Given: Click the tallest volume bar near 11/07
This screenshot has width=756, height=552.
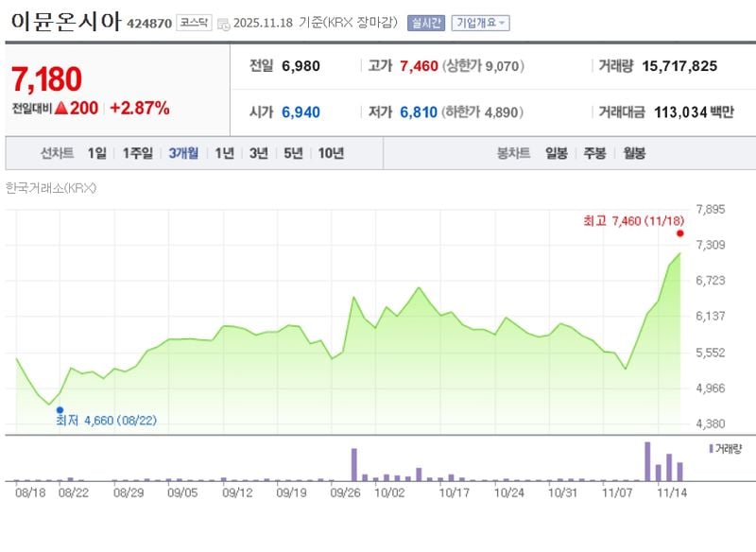Looking at the screenshot, I should pyautogui.click(x=648, y=462).
